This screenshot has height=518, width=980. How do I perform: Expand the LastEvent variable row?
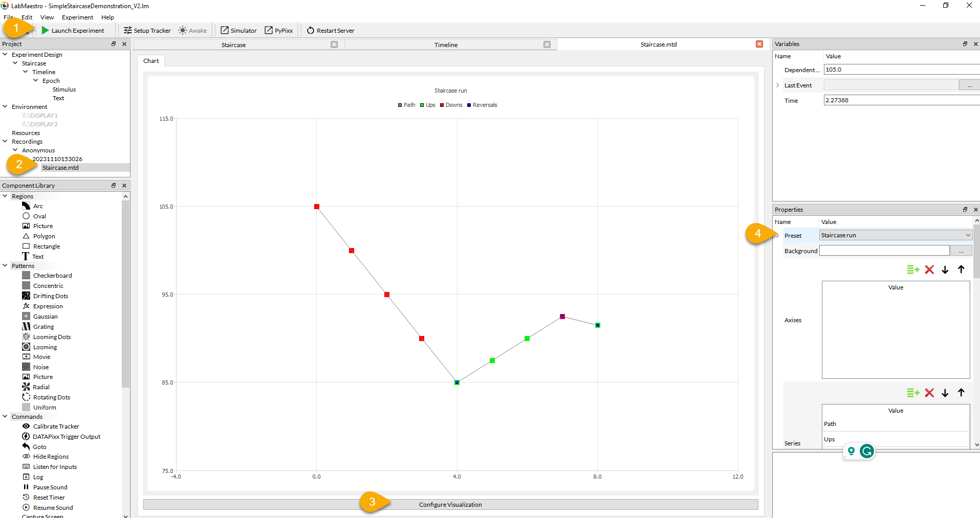click(x=778, y=85)
